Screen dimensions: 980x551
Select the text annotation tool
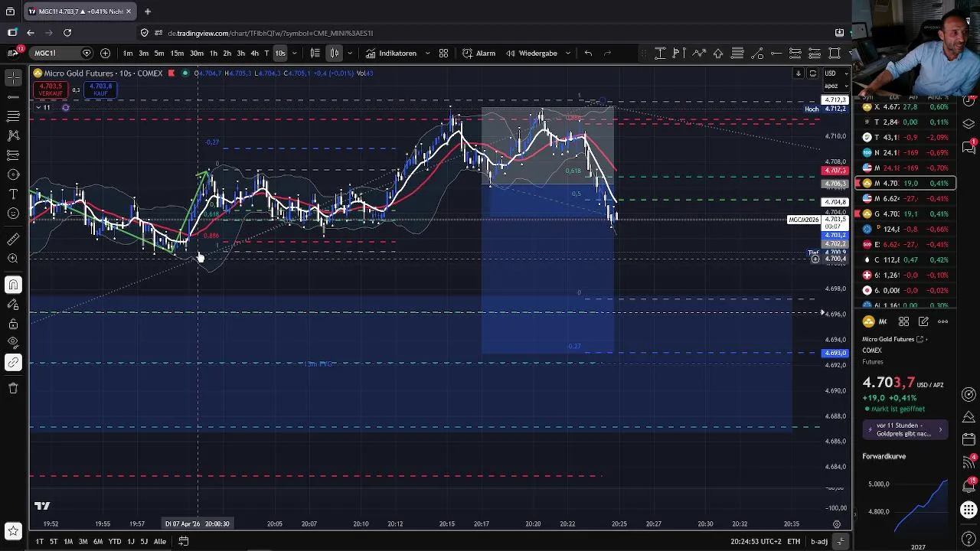pos(13,194)
